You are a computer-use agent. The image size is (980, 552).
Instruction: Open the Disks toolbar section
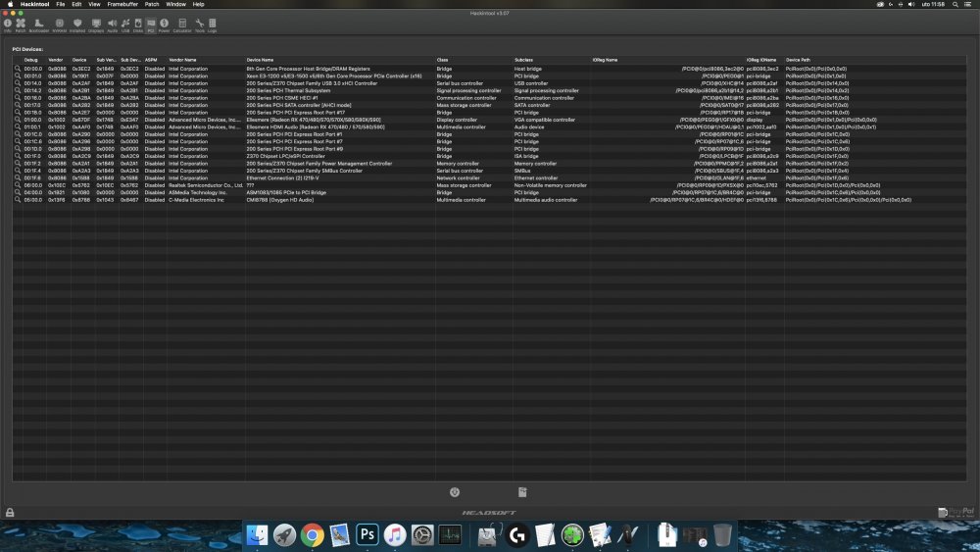138,25
